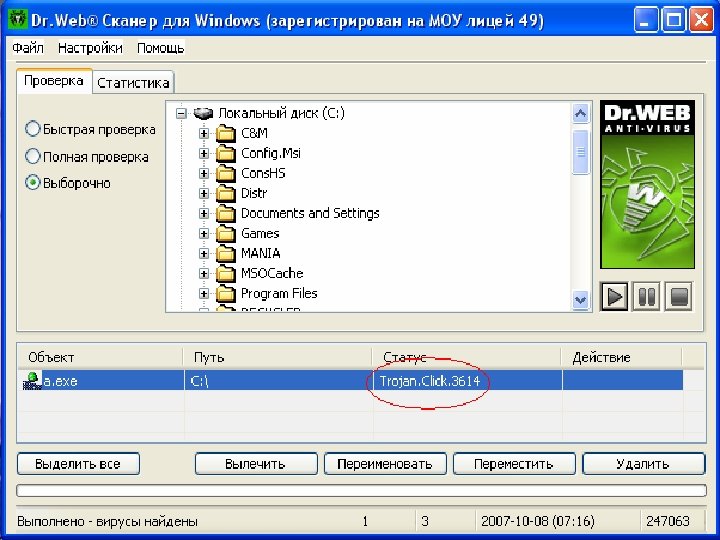Click the Удалить button
This screenshot has width=720, height=540.
point(643,464)
